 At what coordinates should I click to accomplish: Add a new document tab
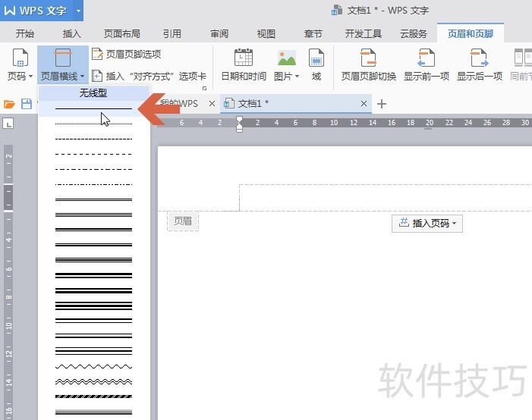click(382, 104)
